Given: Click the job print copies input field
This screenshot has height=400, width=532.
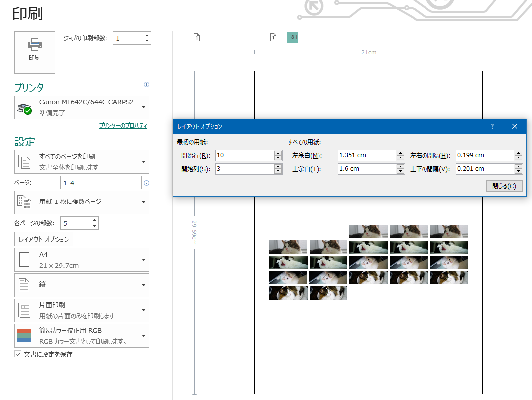Looking at the screenshot, I should (x=128, y=38).
